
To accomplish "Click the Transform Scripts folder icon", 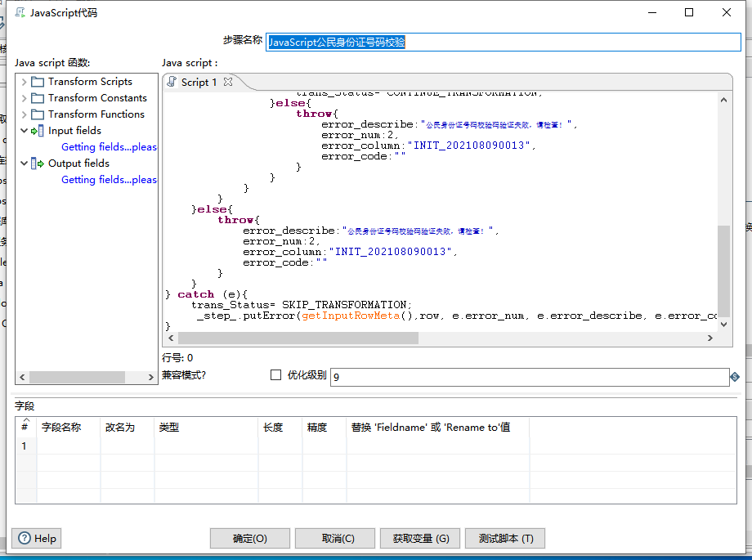I will [x=37, y=80].
